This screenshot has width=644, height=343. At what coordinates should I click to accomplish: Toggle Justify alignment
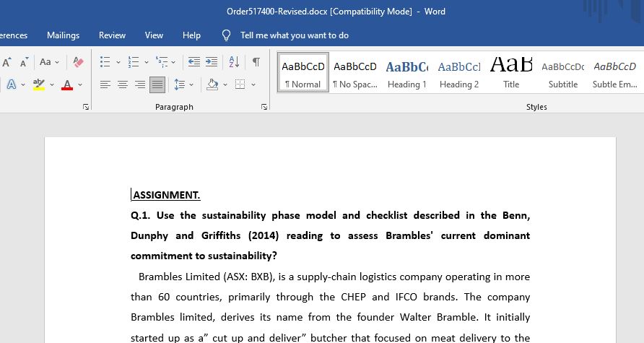(157, 84)
